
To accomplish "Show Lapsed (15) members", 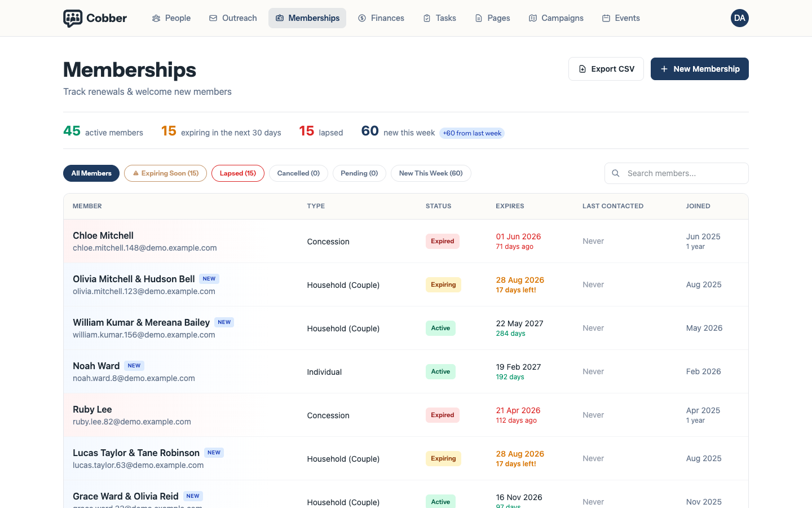I will point(238,173).
